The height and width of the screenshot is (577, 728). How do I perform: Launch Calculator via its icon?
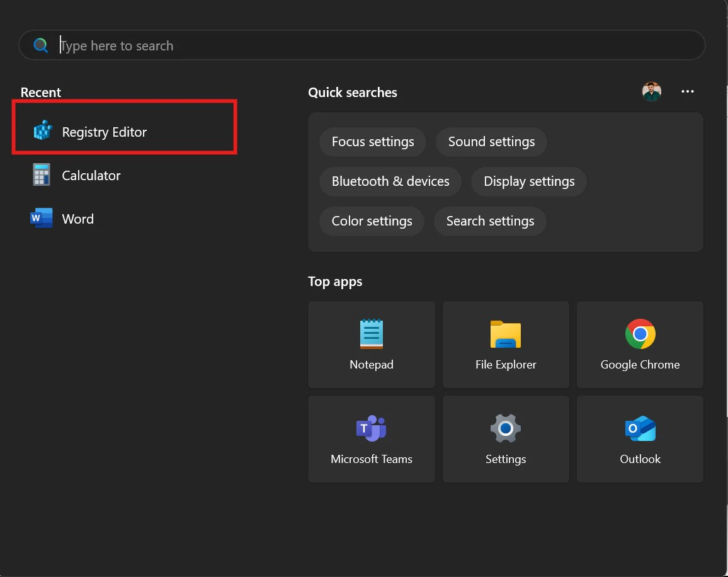pos(42,174)
